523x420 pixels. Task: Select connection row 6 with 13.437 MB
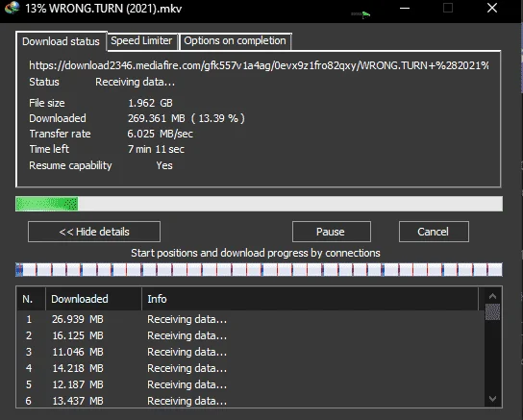pos(250,401)
